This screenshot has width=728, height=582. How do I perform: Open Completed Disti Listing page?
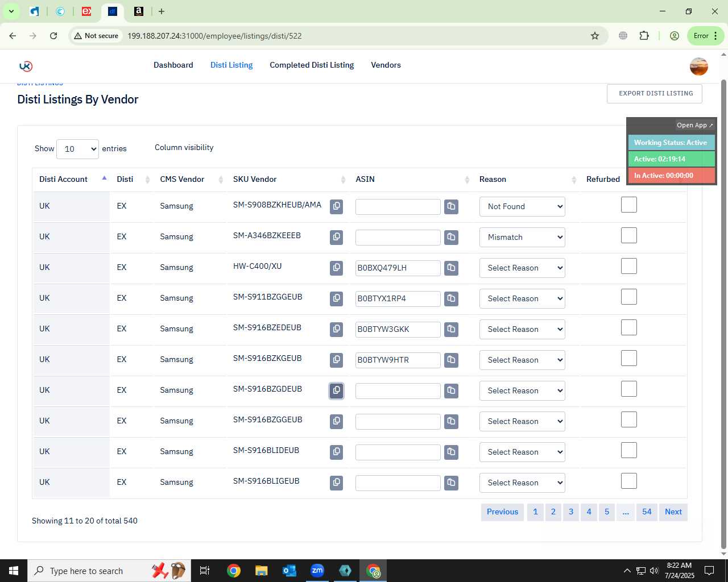312,65
